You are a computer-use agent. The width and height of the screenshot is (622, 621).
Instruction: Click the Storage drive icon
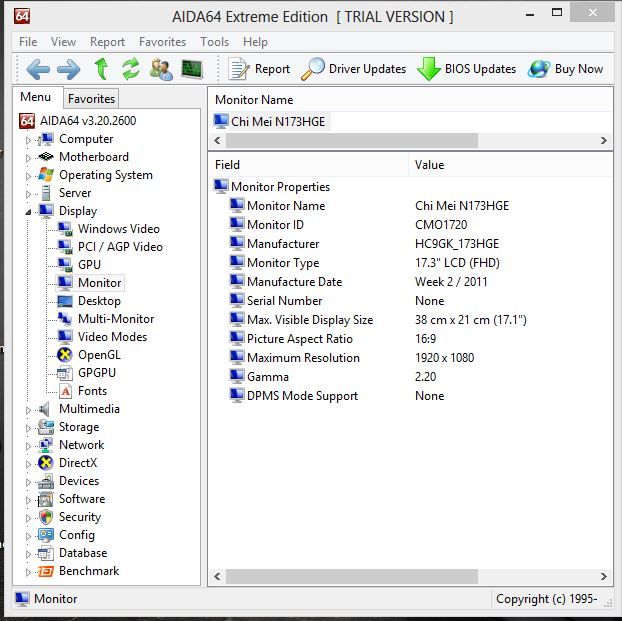46,427
